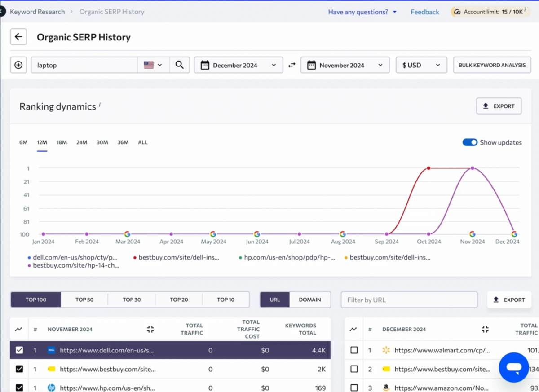The height and width of the screenshot is (392, 539).
Task: Click the trend icon in November table header
Action: point(18,329)
